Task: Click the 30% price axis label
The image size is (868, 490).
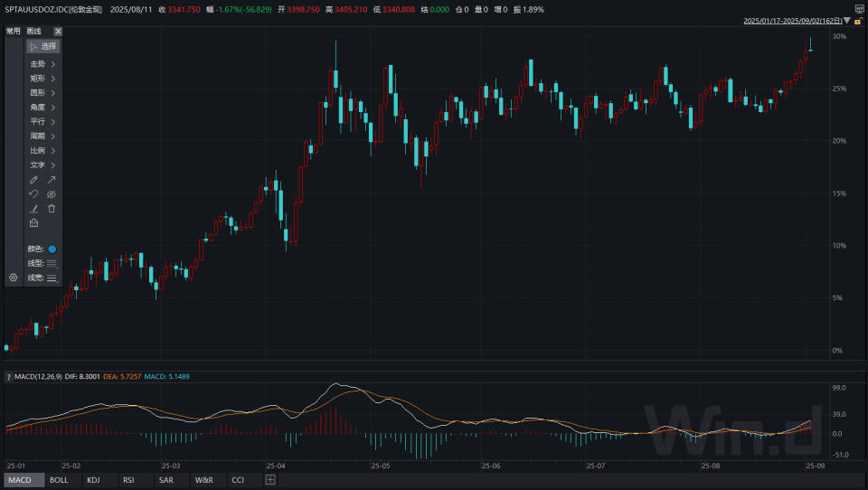Action: click(x=839, y=36)
